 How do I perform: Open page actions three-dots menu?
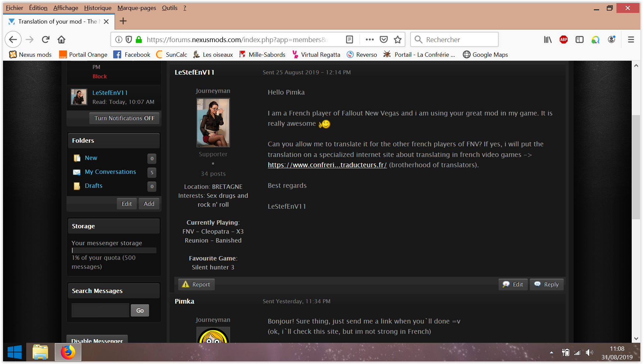coord(369,40)
